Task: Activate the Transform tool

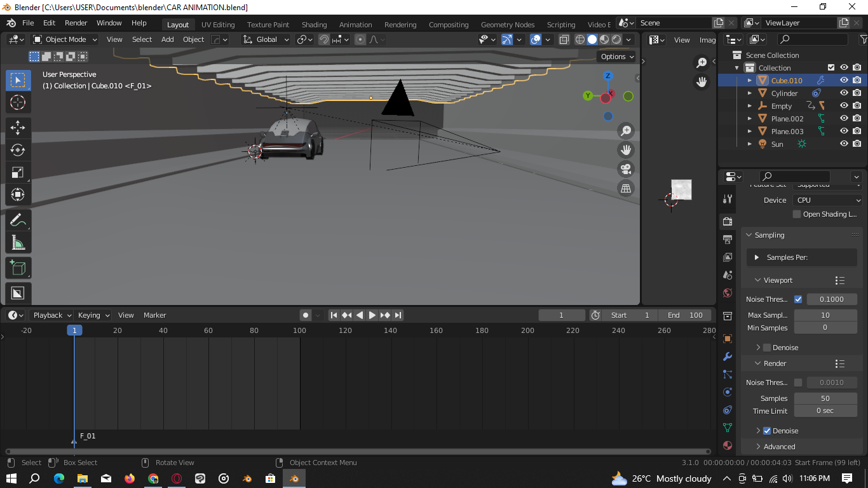Action: 18,194
